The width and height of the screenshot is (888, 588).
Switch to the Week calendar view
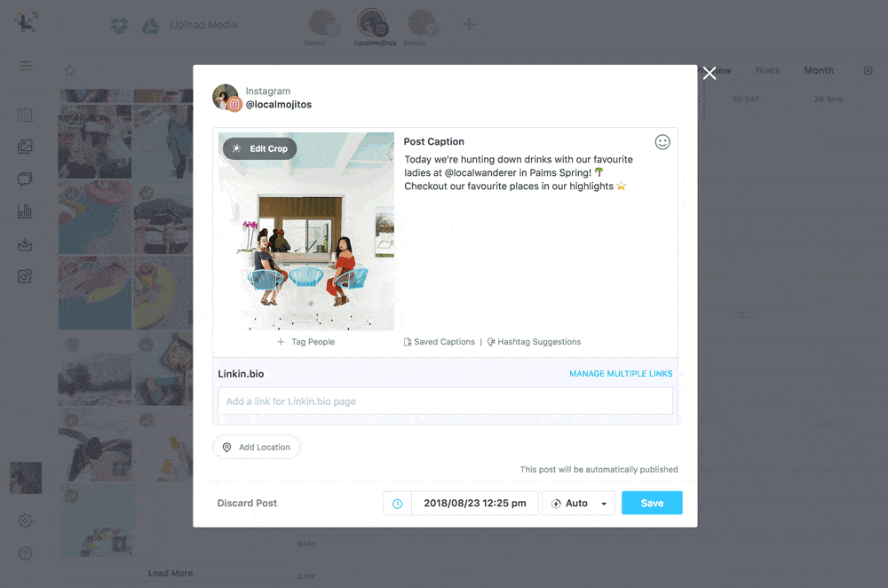[767, 70]
